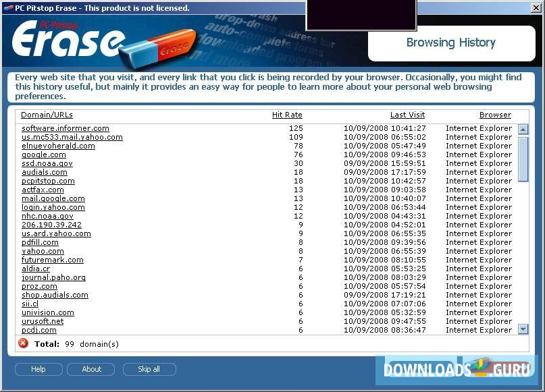Select the elnuevoherald.com domain
This screenshot has width=545, height=392.
pos(58,146)
